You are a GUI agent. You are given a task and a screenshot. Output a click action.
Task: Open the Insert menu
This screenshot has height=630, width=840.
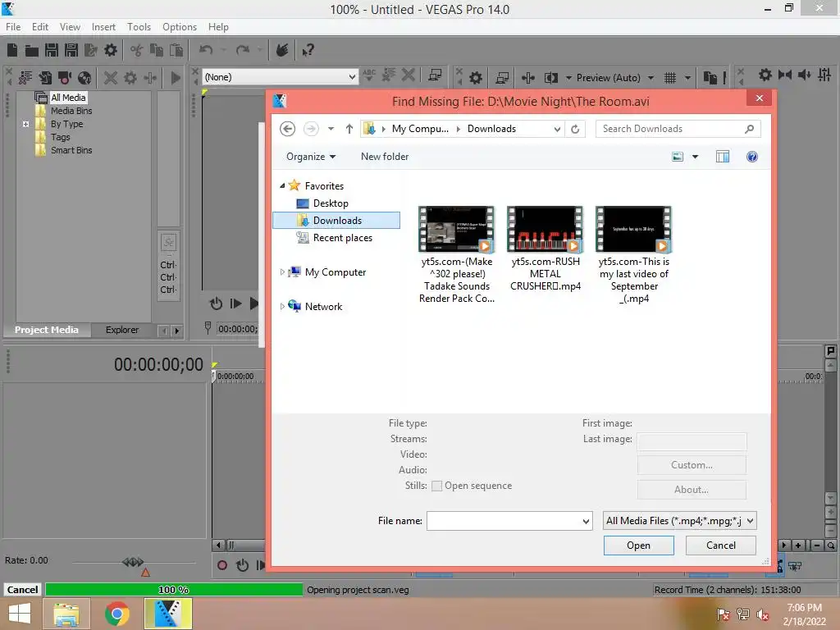point(103,27)
